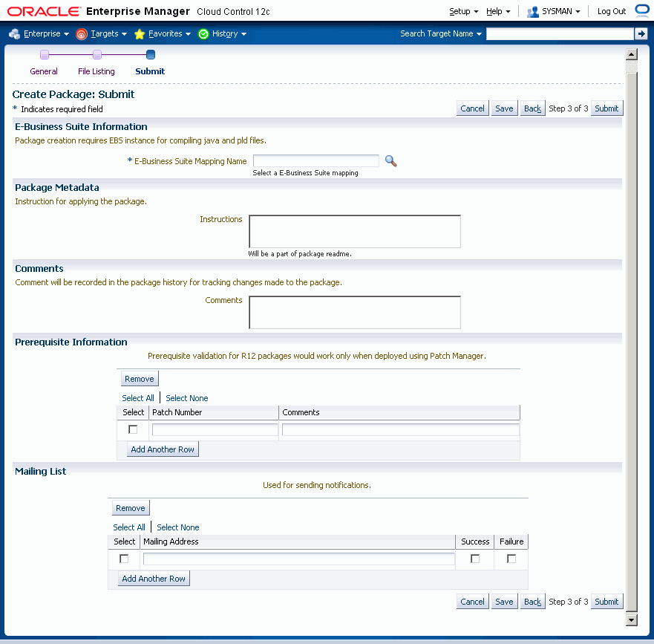Open the Targets menu
The image size is (654, 644).
108,34
